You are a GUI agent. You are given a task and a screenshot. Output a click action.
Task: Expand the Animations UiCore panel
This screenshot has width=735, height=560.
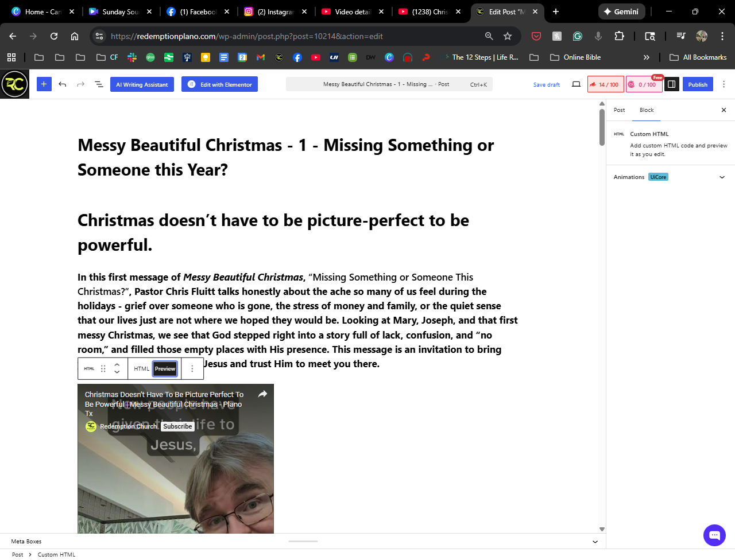pos(722,177)
